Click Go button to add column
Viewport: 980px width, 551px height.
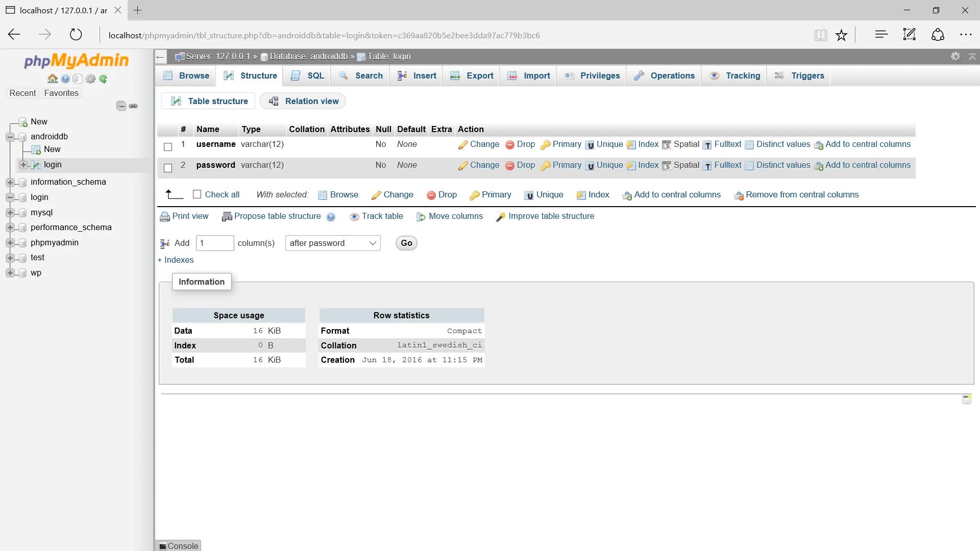(406, 243)
